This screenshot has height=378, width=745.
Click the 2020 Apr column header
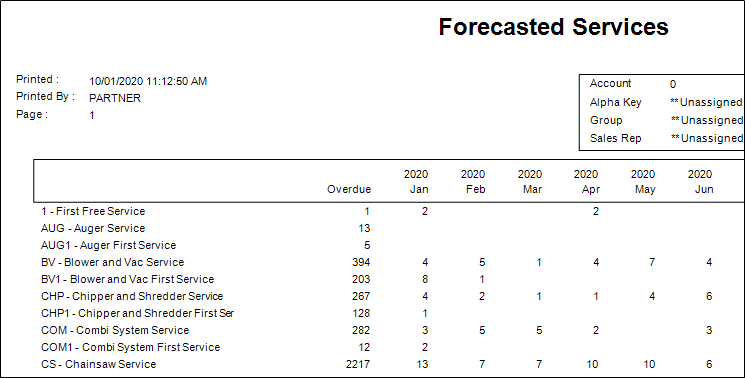(x=586, y=181)
